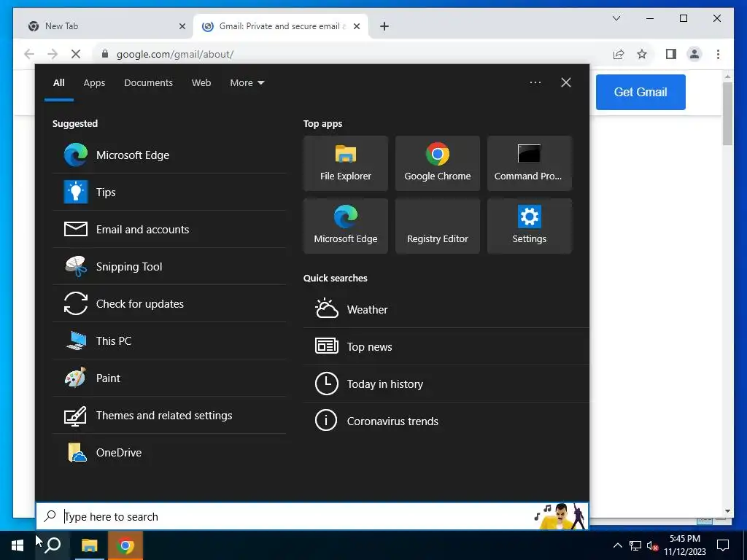Viewport: 747px width, 560px height.
Task: Open Email and accounts settings
Action: (x=169, y=229)
